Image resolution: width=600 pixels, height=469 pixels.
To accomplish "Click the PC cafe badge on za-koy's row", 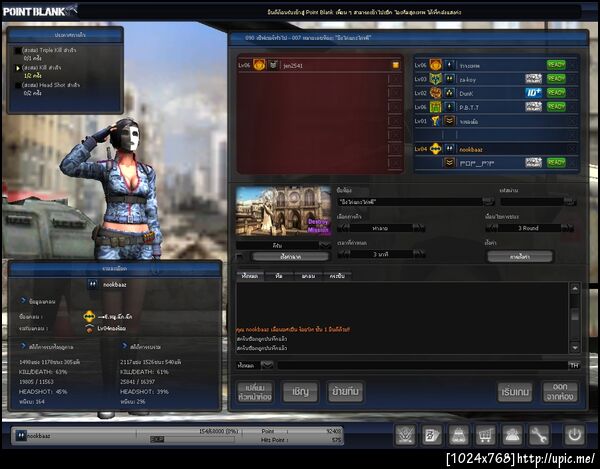I will click(x=533, y=79).
